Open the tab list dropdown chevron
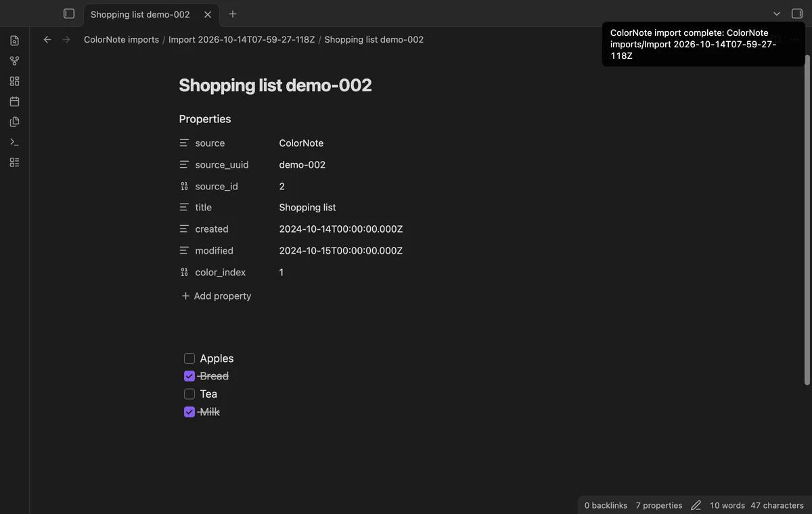This screenshot has width=812, height=514. tap(777, 14)
